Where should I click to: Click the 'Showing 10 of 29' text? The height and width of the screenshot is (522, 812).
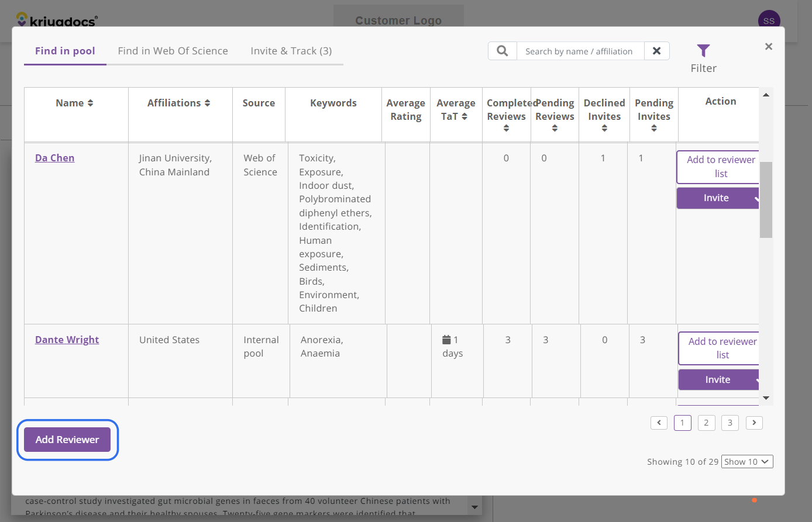click(x=683, y=462)
